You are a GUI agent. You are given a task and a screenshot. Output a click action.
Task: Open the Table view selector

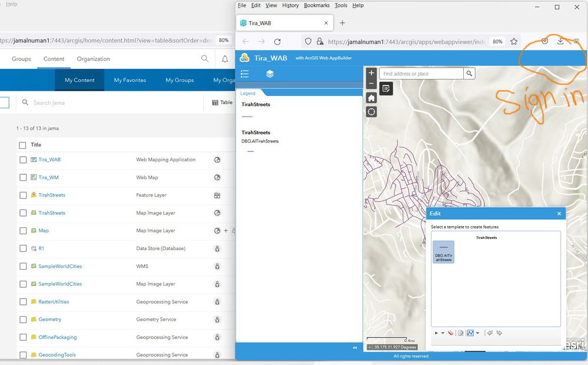click(222, 102)
